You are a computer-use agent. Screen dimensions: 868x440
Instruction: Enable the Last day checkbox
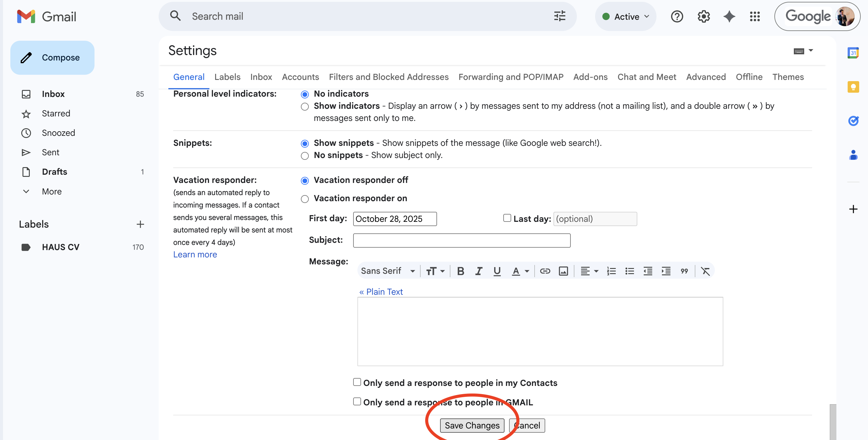tap(507, 218)
